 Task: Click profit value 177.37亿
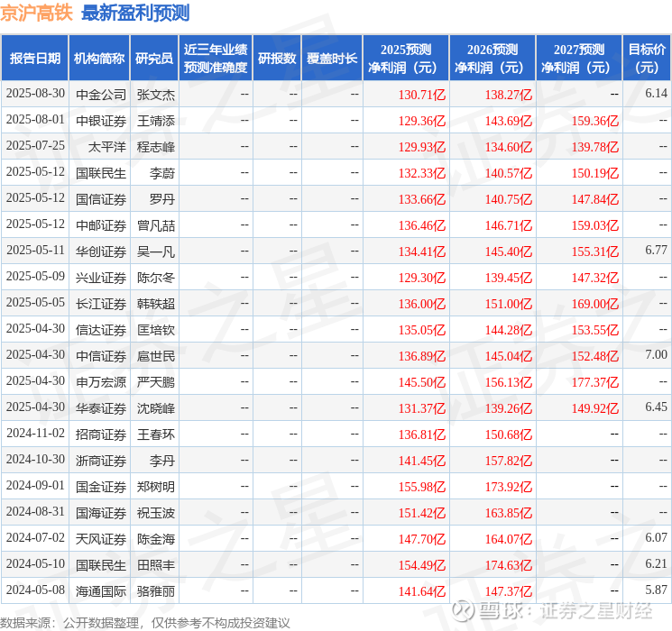tap(594, 382)
